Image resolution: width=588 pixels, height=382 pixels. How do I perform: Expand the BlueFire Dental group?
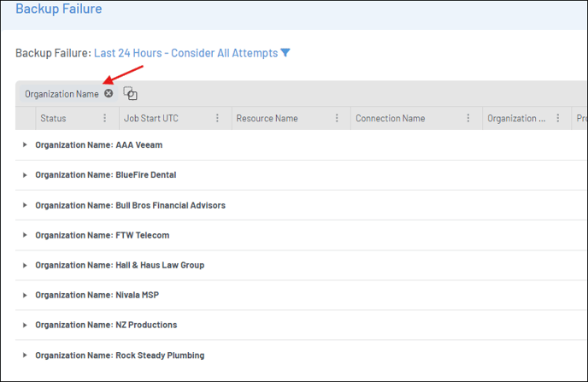[x=25, y=175]
